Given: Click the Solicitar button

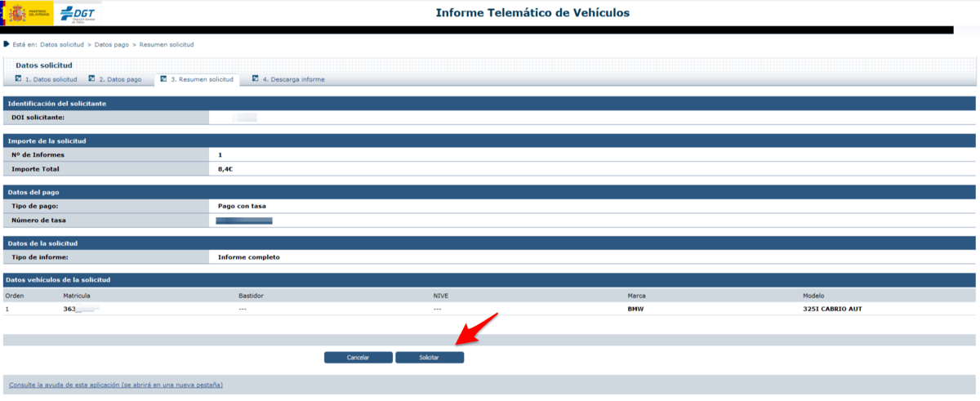Looking at the screenshot, I should [x=430, y=358].
